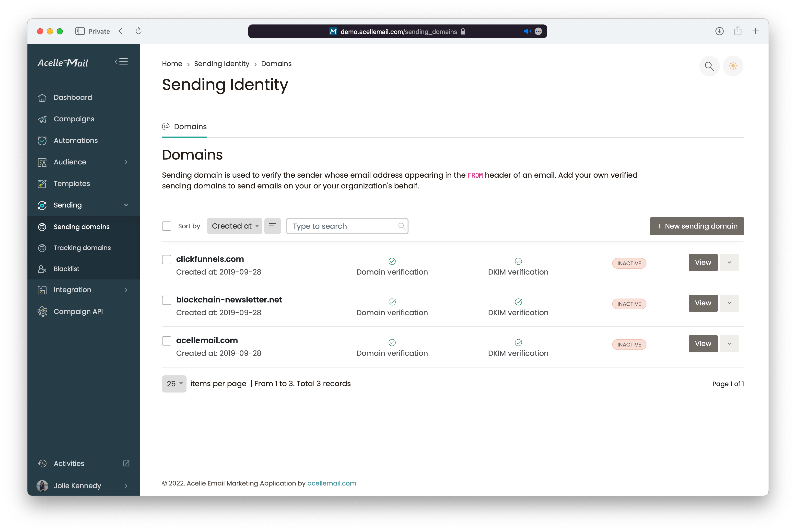Enable the select-all domains checkbox
This screenshot has height=532, width=796.
tap(166, 226)
